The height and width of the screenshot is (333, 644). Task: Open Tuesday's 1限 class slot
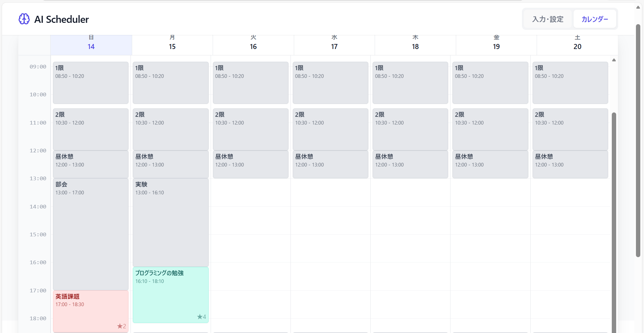tap(250, 83)
